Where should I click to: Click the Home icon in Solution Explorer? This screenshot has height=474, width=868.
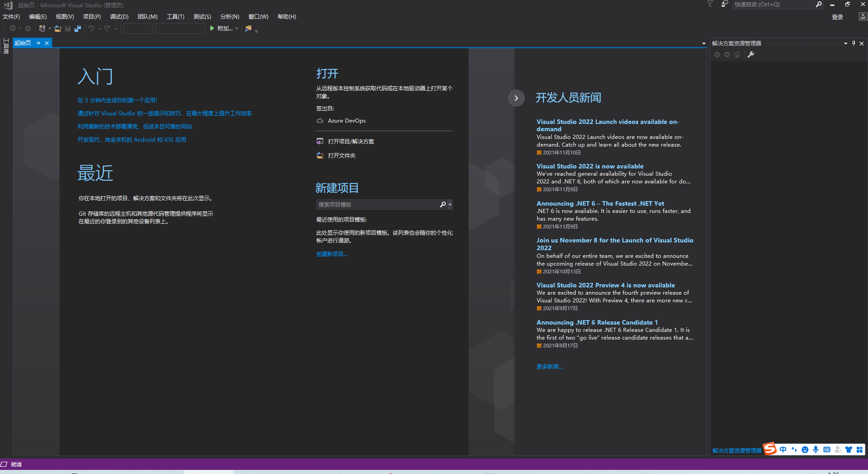737,54
